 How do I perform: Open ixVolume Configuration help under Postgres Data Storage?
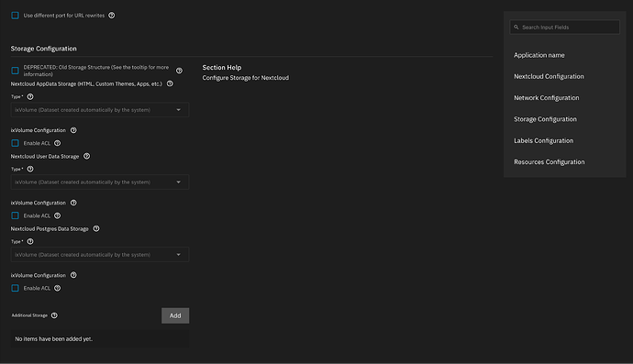click(73, 275)
